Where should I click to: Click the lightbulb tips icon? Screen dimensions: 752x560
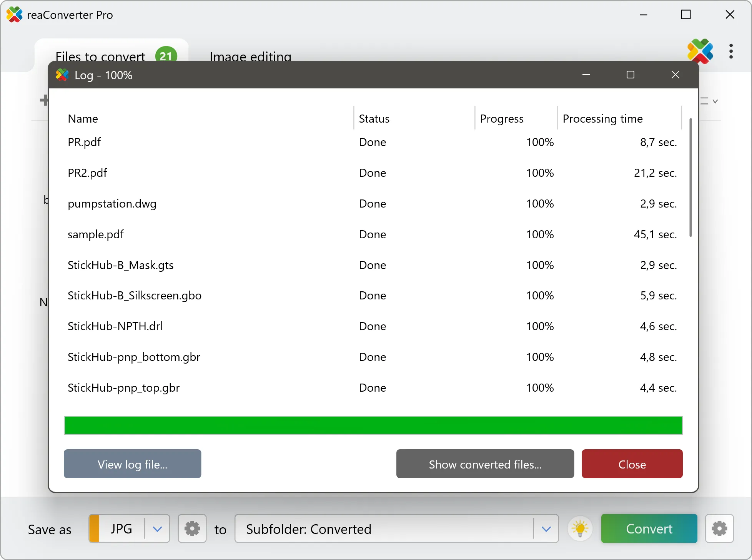point(580,528)
